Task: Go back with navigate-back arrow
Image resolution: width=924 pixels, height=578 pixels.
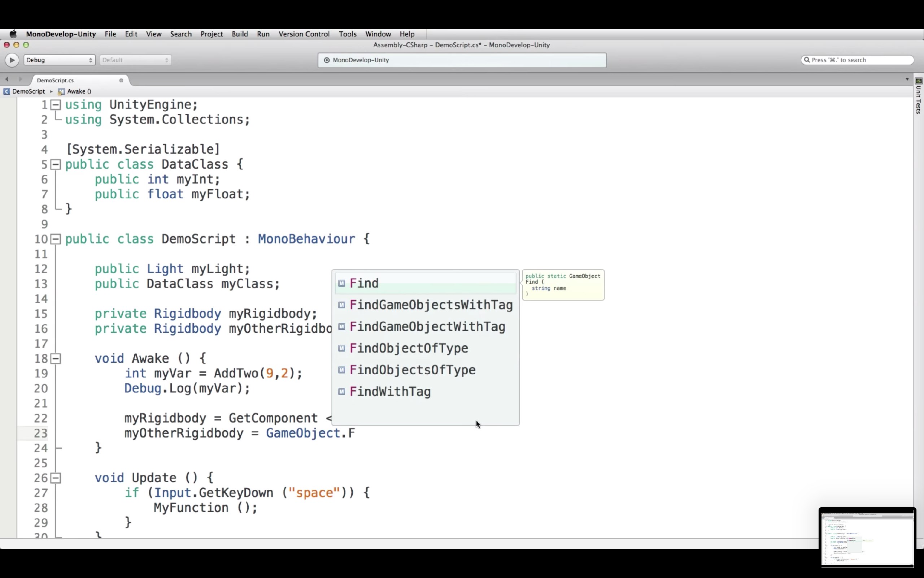Action: point(6,79)
